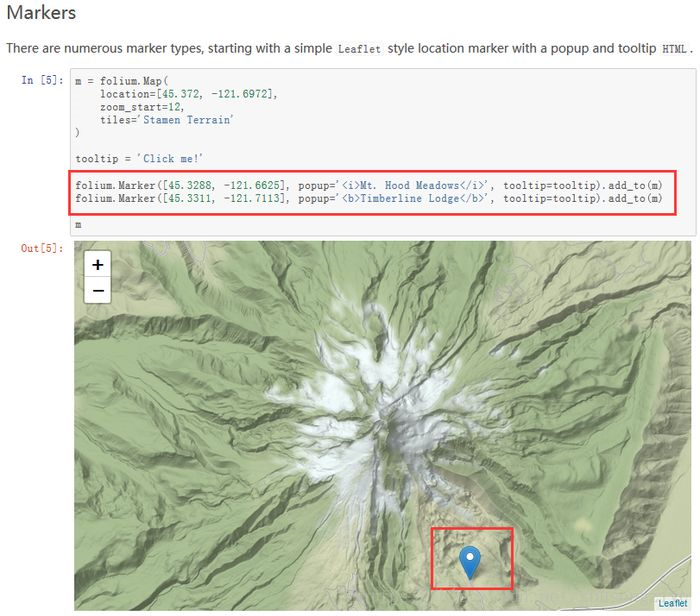Image resolution: width=700 pixels, height=616 pixels.
Task: Select the Out[5] output prompt
Action: point(42,248)
